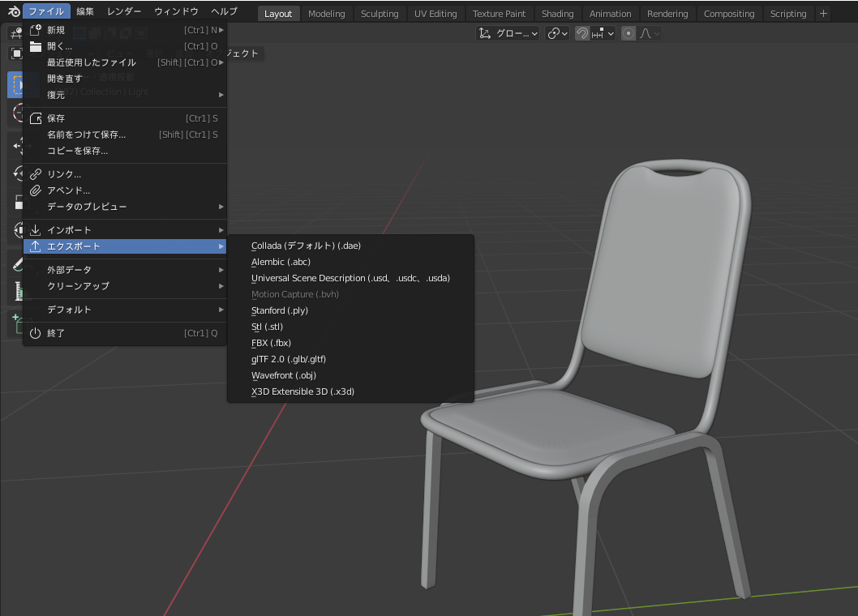Open the 編集 menu
Screen dimensions: 858x616
[x=85, y=11]
